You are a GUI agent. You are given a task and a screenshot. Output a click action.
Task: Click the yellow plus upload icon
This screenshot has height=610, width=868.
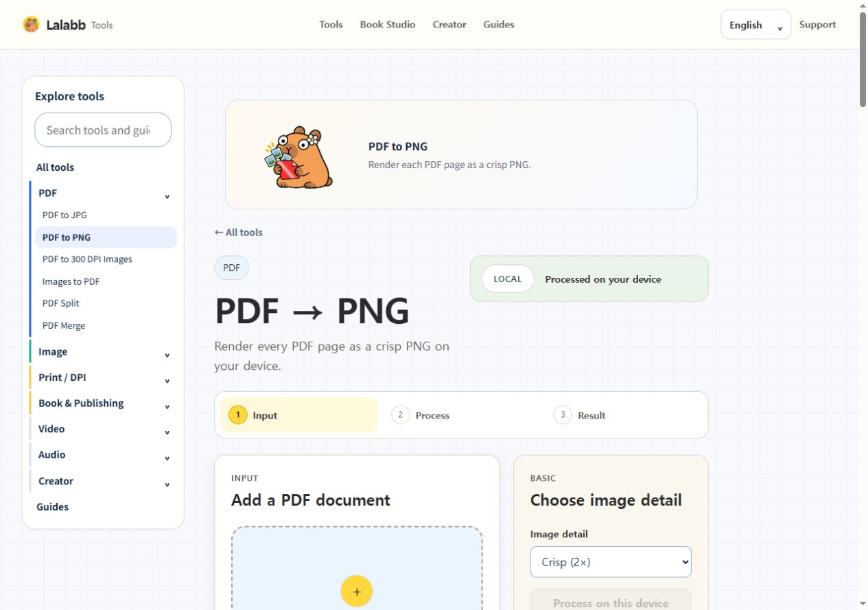pyautogui.click(x=356, y=591)
